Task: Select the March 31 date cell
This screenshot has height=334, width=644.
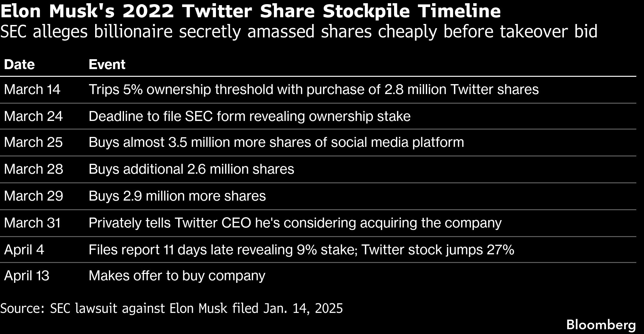Action: coord(32,223)
